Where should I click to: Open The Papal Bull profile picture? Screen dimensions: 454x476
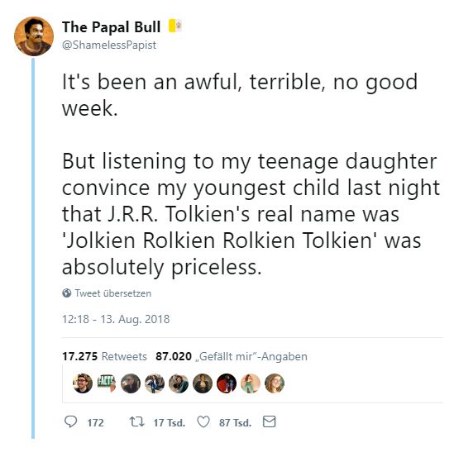(34, 36)
